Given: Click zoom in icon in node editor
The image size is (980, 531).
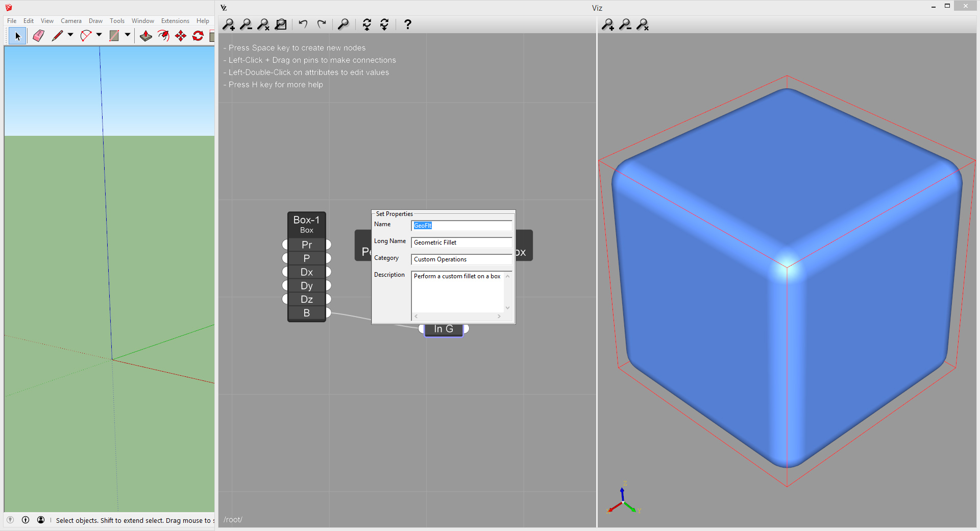Looking at the screenshot, I should (229, 25).
